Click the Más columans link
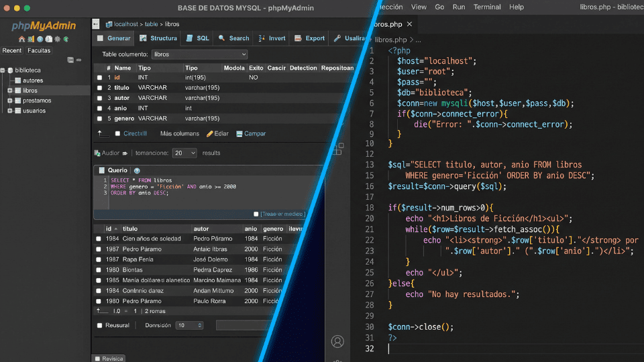The width and height of the screenshot is (644, 362). 180,133
